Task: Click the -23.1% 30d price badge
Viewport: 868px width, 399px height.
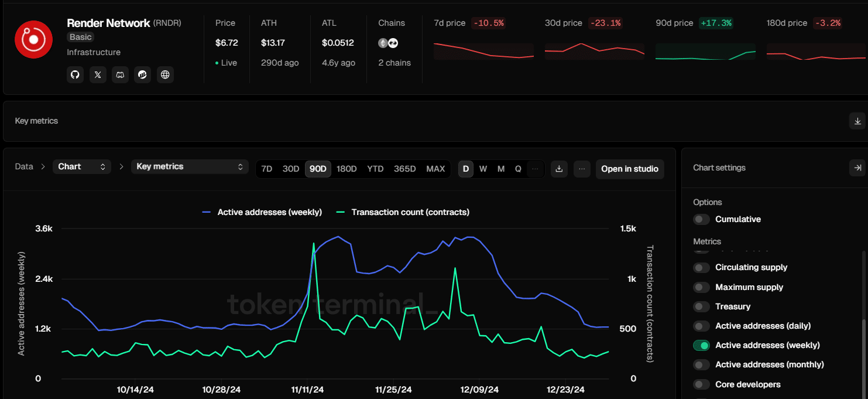Action: 605,23
